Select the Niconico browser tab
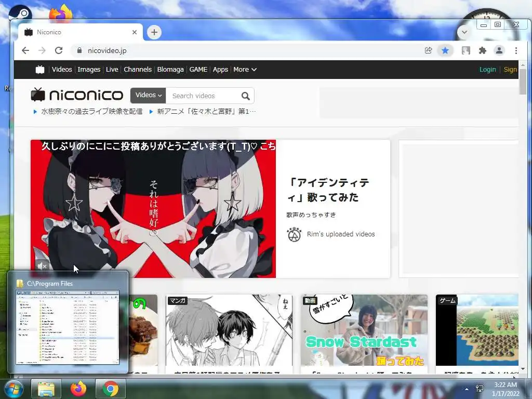The width and height of the screenshot is (532, 399). [x=81, y=32]
